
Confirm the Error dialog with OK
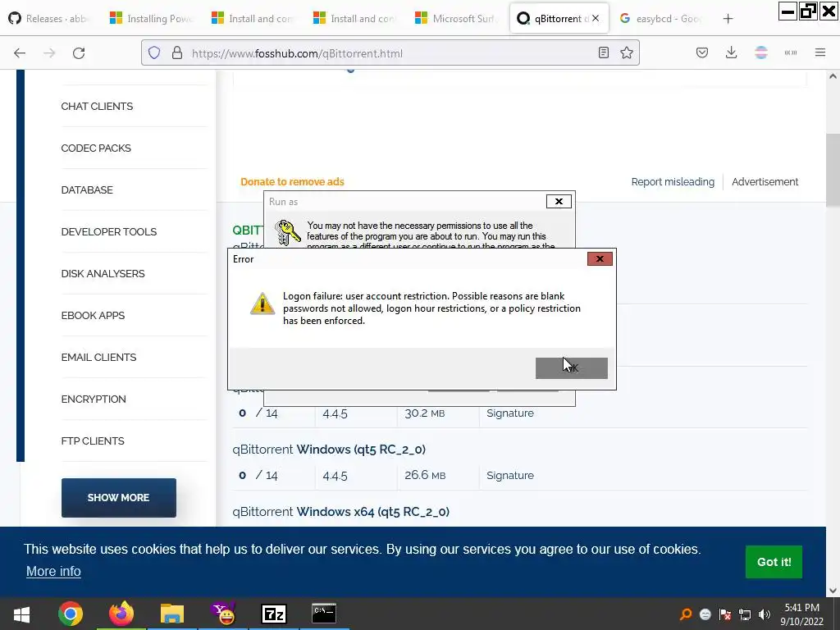click(572, 368)
